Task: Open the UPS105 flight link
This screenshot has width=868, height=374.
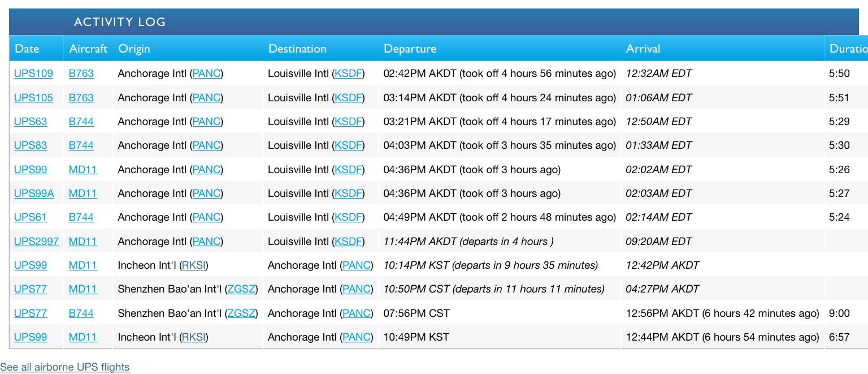Action: click(33, 97)
